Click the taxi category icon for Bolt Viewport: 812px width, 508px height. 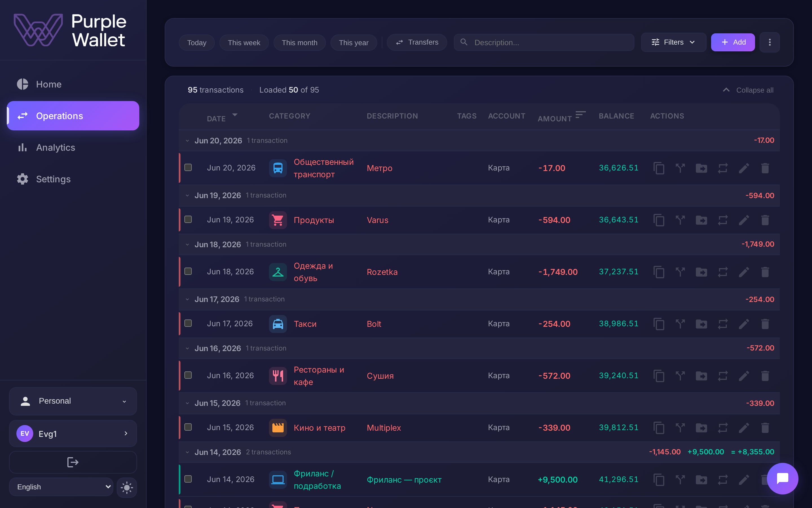coord(278,324)
